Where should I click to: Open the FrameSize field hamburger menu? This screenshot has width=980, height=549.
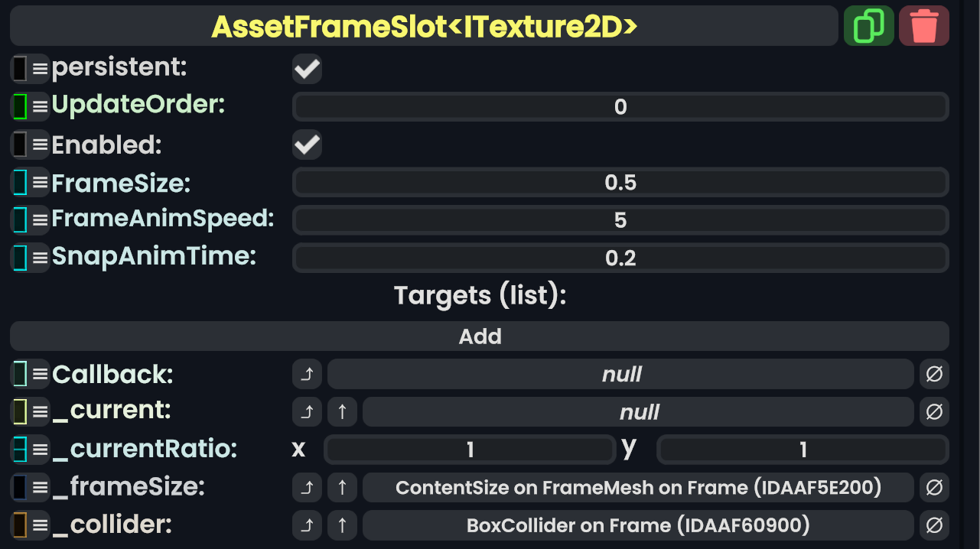pos(40,183)
